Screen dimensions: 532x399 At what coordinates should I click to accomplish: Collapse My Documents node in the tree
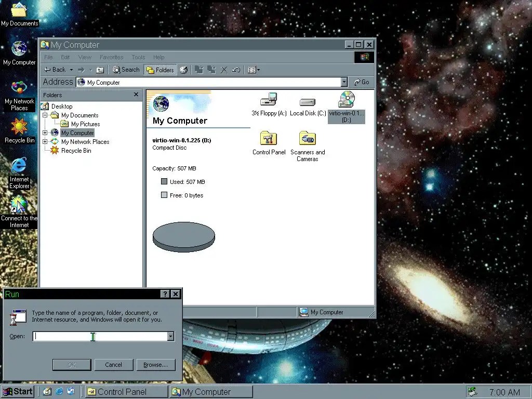[45, 115]
